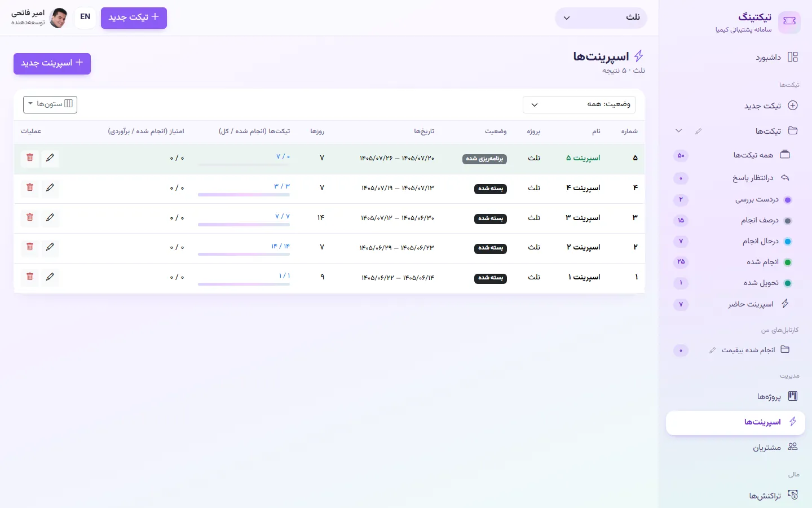
Task: Delete اسپرینت ۴ using its trash icon
Action: pos(30,187)
